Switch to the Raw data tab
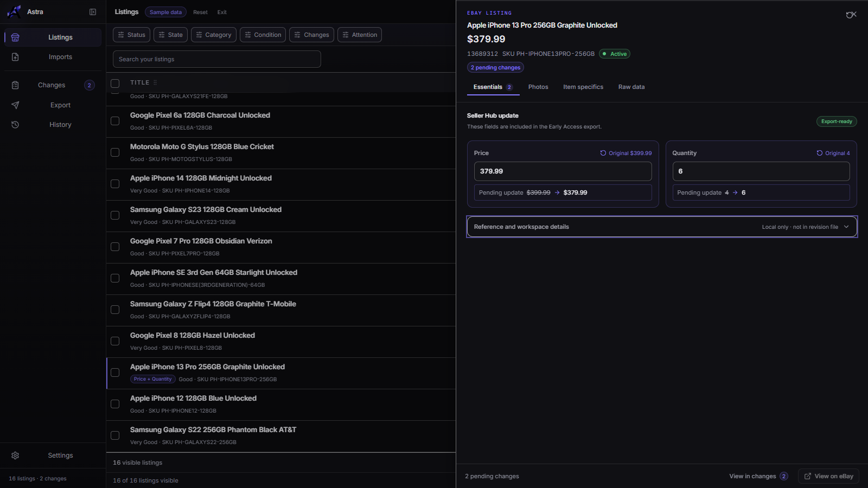The image size is (868, 488). click(x=631, y=87)
